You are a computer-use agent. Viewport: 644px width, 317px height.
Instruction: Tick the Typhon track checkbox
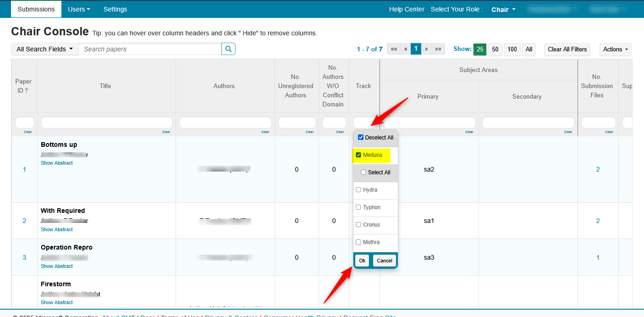tap(358, 207)
